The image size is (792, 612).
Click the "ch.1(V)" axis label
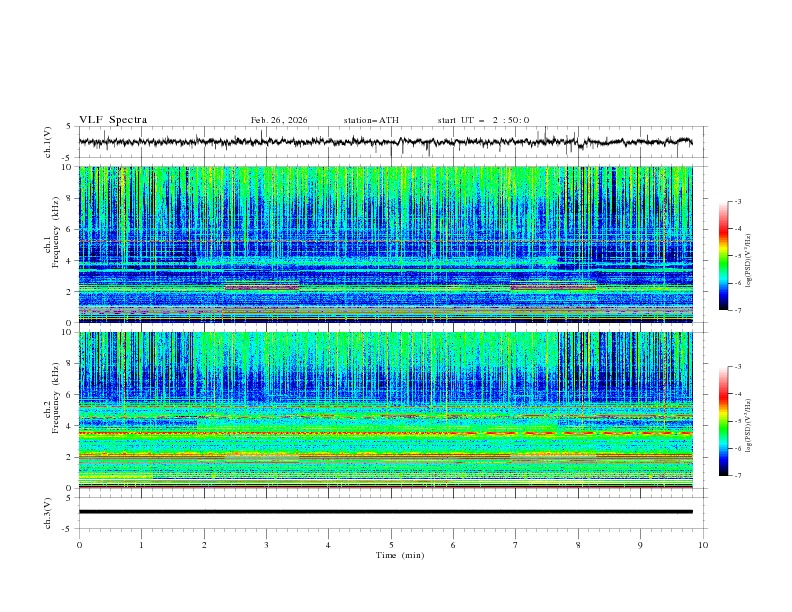tap(48, 142)
